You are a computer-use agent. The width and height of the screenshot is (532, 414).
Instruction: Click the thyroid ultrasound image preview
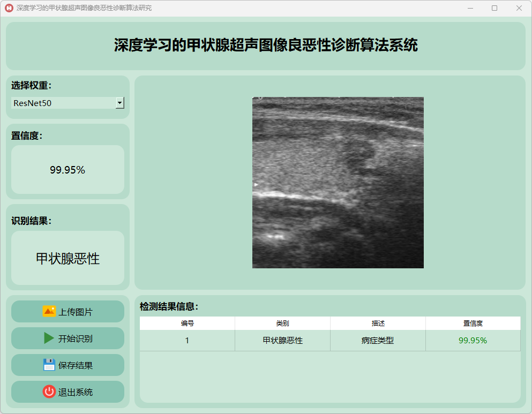[338, 183]
